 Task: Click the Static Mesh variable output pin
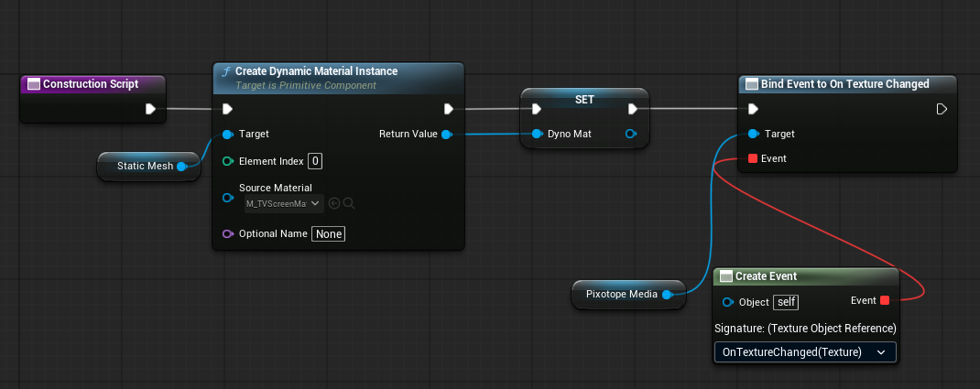click(181, 166)
